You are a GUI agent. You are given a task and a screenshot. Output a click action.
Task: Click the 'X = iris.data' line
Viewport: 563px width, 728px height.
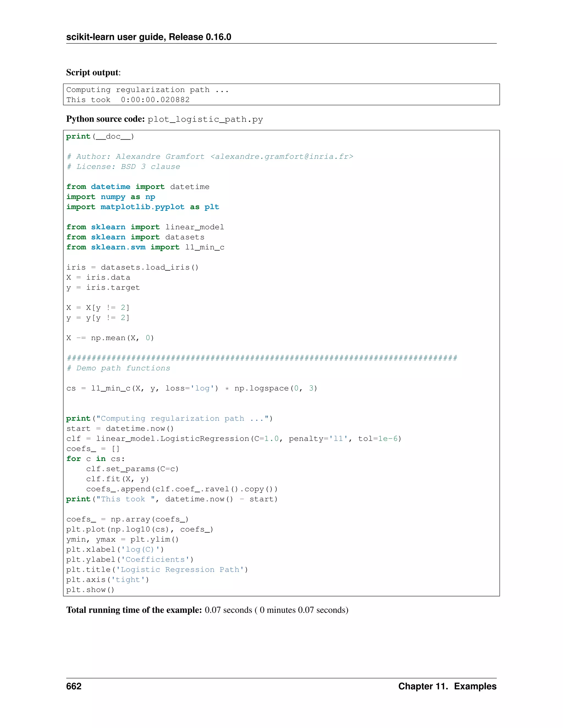click(x=98, y=277)
